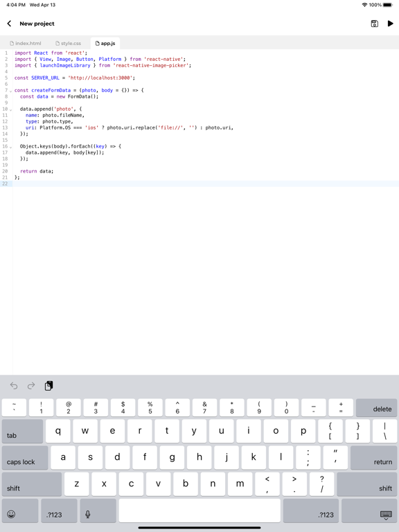The image size is (399, 532).
Task: Click the 'return data;' line
Action: [x=37, y=171]
